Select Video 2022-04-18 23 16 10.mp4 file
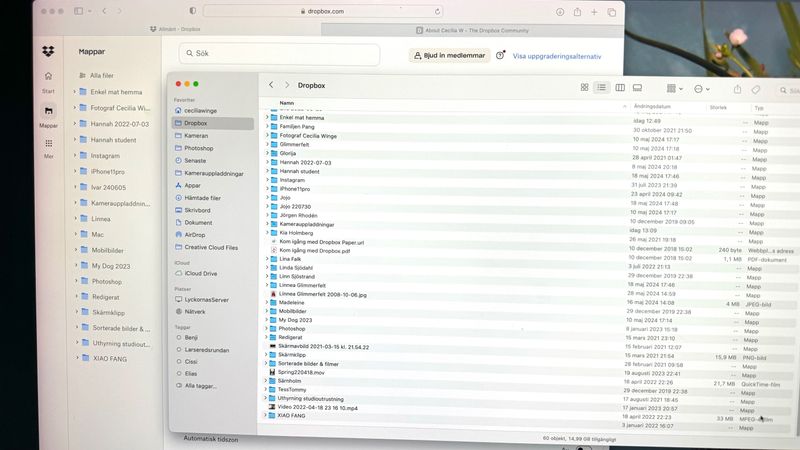The image size is (800, 450). point(317,408)
